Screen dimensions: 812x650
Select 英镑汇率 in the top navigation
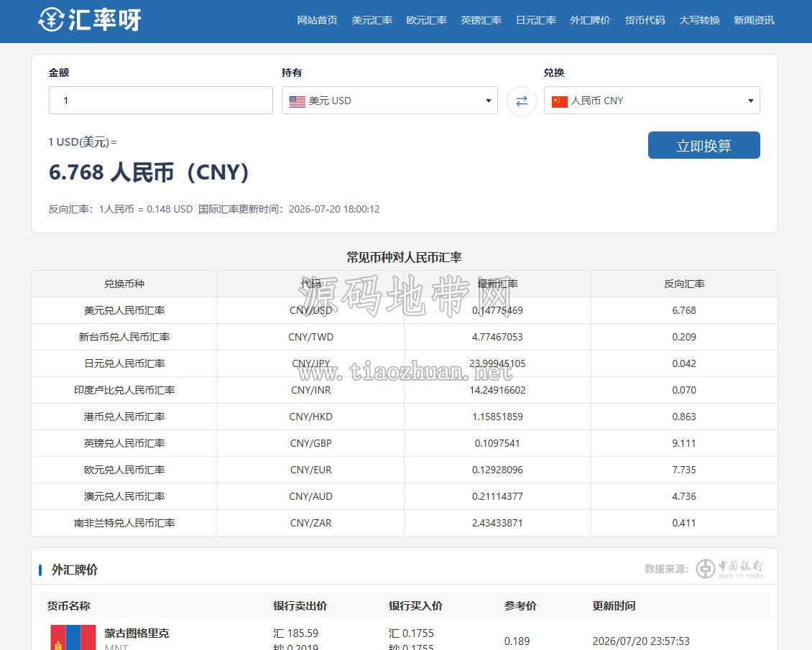click(481, 20)
